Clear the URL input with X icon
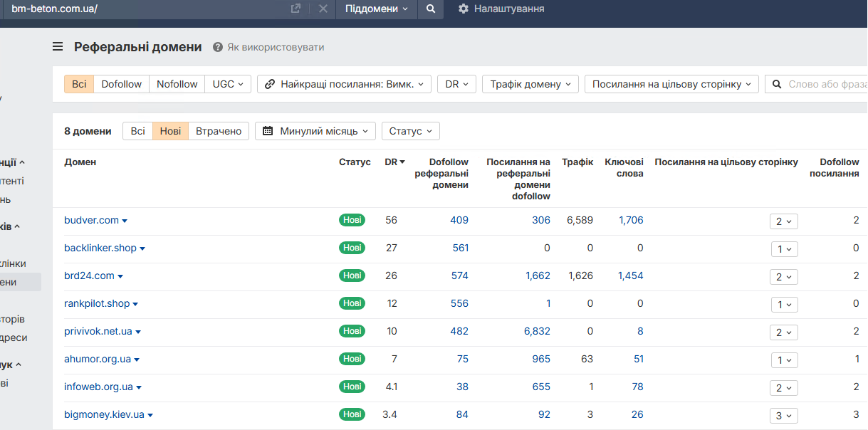This screenshot has width=868, height=430. pos(323,9)
